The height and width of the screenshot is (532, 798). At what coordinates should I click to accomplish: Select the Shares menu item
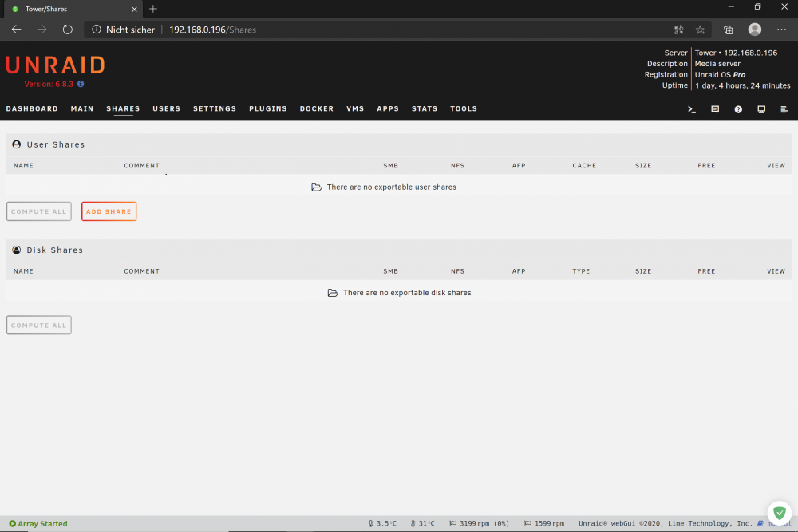coord(123,108)
